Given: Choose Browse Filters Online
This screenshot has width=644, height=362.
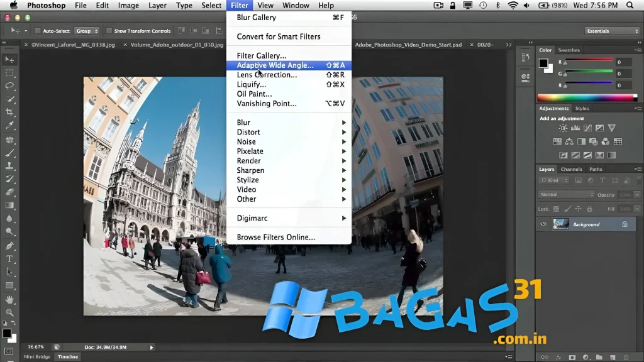Looking at the screenshot, I should click(x=289, y=237).
